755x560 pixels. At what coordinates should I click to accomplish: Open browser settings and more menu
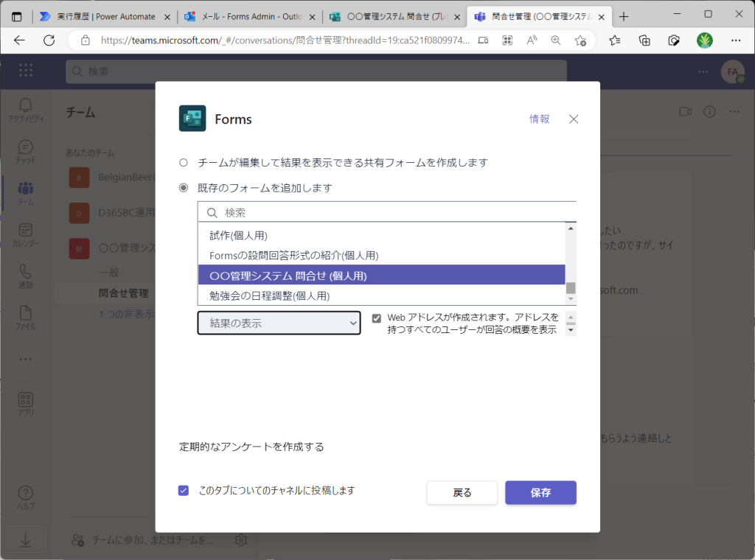tap(736, 41)
